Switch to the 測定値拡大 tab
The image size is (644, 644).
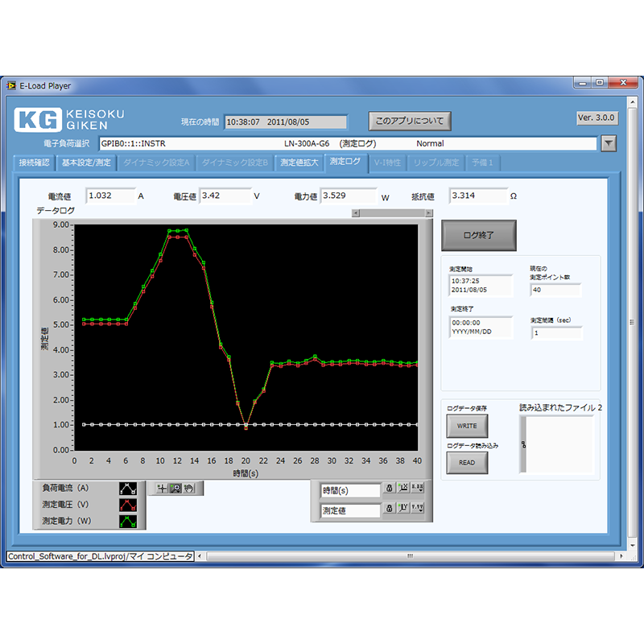(x=299, y=163)
